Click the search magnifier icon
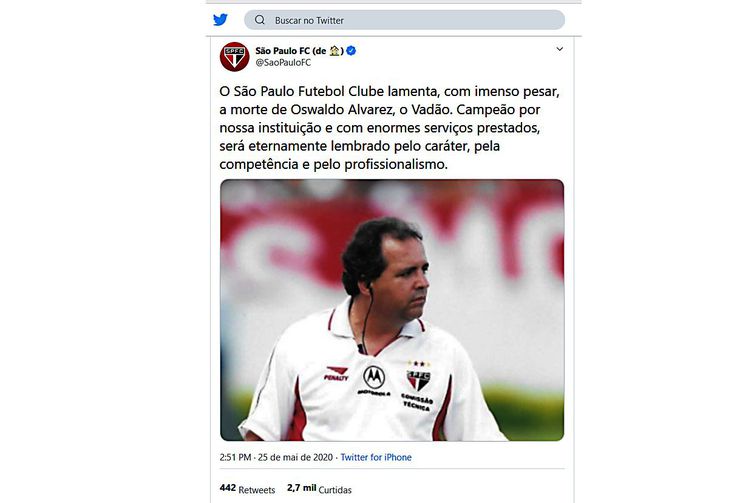Image resolution: width=754 pixels, height=503 pixels. pos(260,20)
